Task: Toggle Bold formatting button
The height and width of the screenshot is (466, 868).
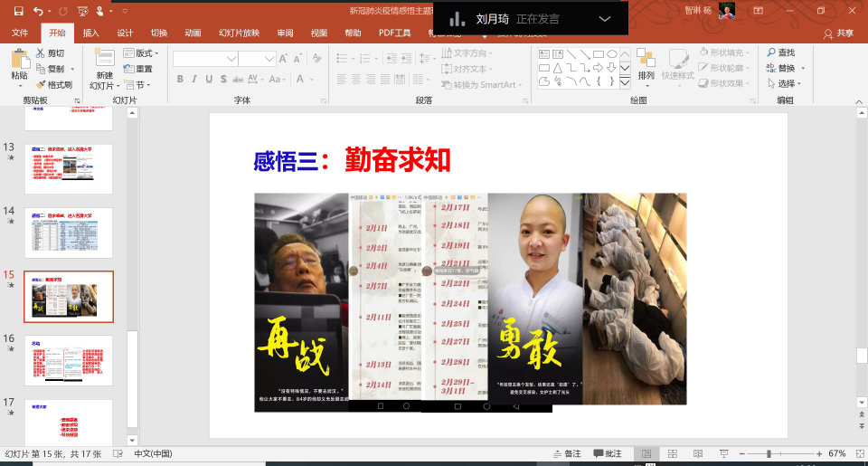Action: (x=180, y=80)
